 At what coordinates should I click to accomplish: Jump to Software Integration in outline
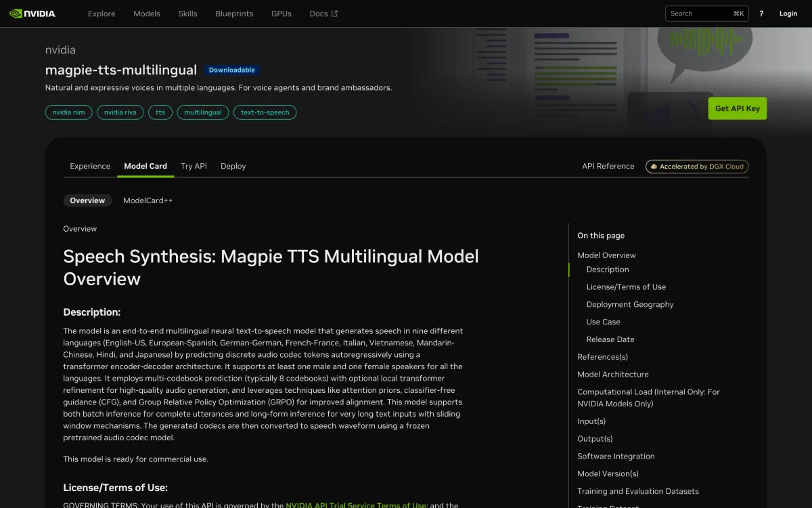[616, 457]
